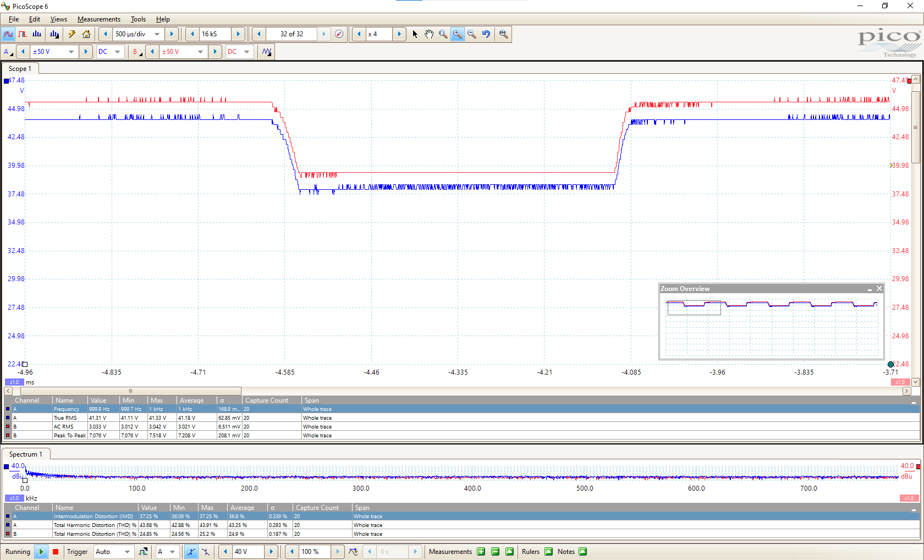Click the trigger marker reset icon
924x560 pixels.
click(353, 552)
